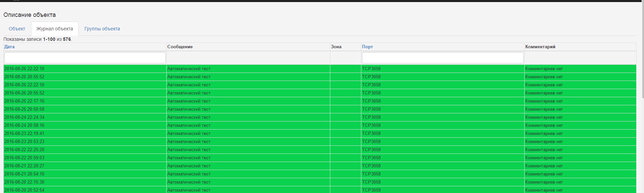Open the Объект tab
Image resolution: width=644 pixels, height=193 pixels.
(x=17, y=29)
